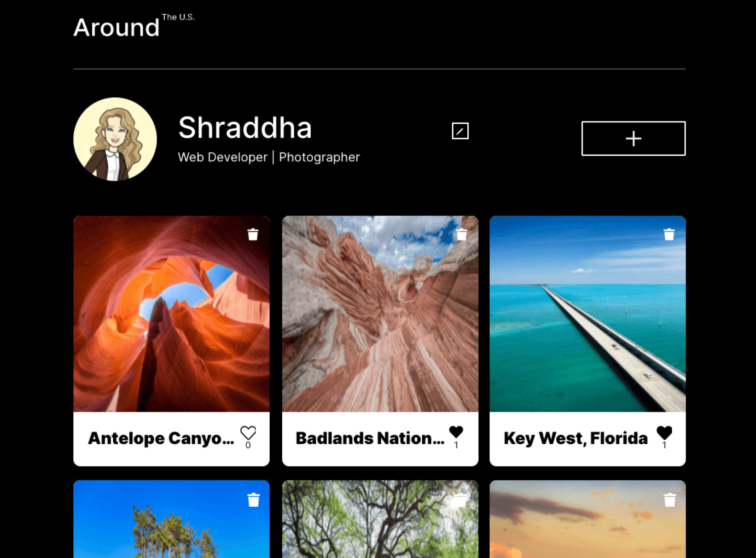Click the name Shraddha
Screen dimensions: 756x558
(245, 128)
